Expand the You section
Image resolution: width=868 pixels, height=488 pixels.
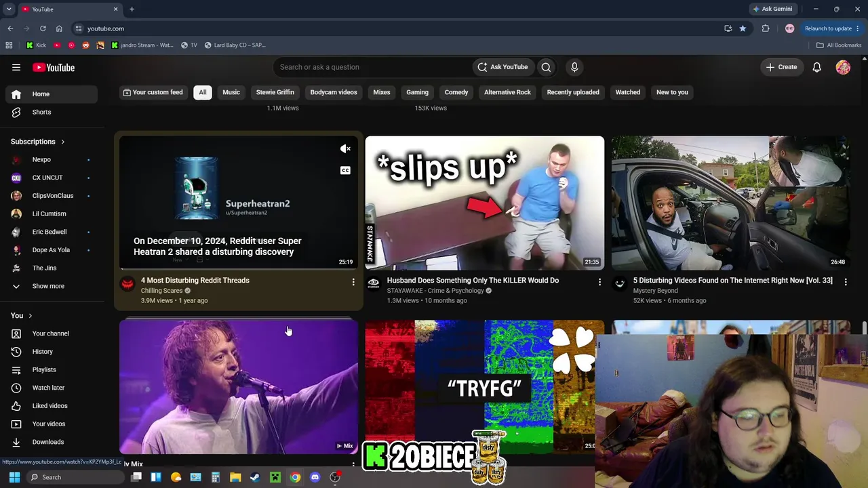pos(22,315)
